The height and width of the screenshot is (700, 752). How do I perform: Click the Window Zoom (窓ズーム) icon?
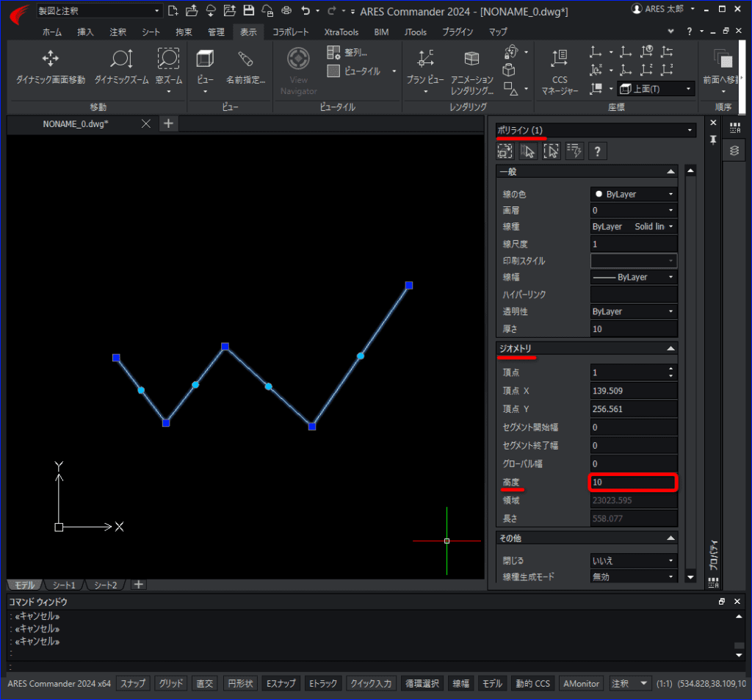click(168, 59)
